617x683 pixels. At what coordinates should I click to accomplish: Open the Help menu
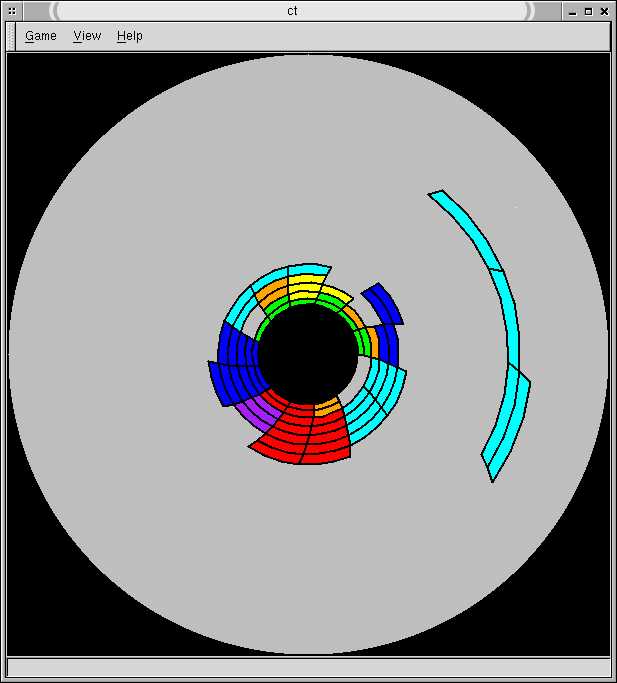pos(130,36)
